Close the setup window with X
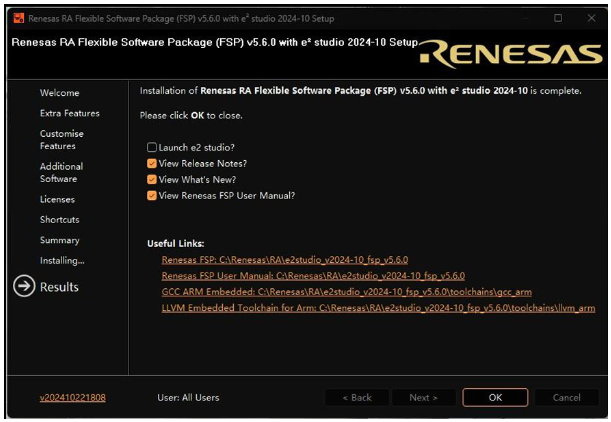This screenshot has width=611, height=422. [592, 18]
